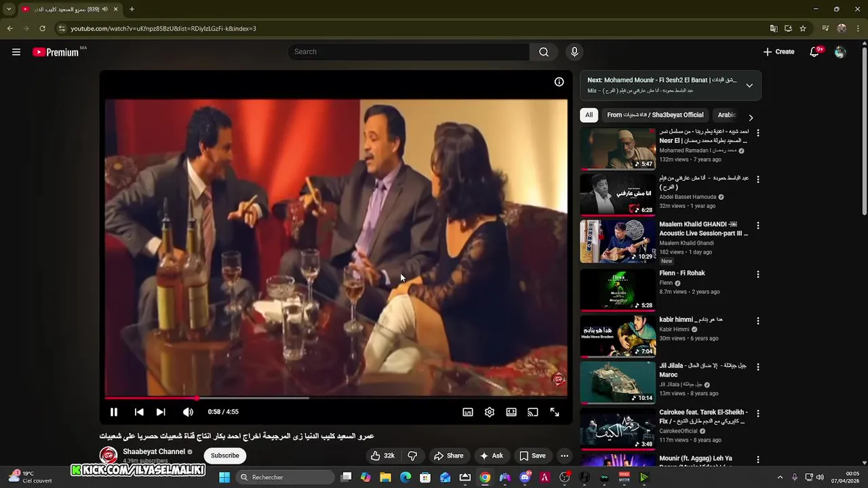This screenshot has height=488, width=868.
Task: Open more actions ellipsis below video
Action: [564, 456]
